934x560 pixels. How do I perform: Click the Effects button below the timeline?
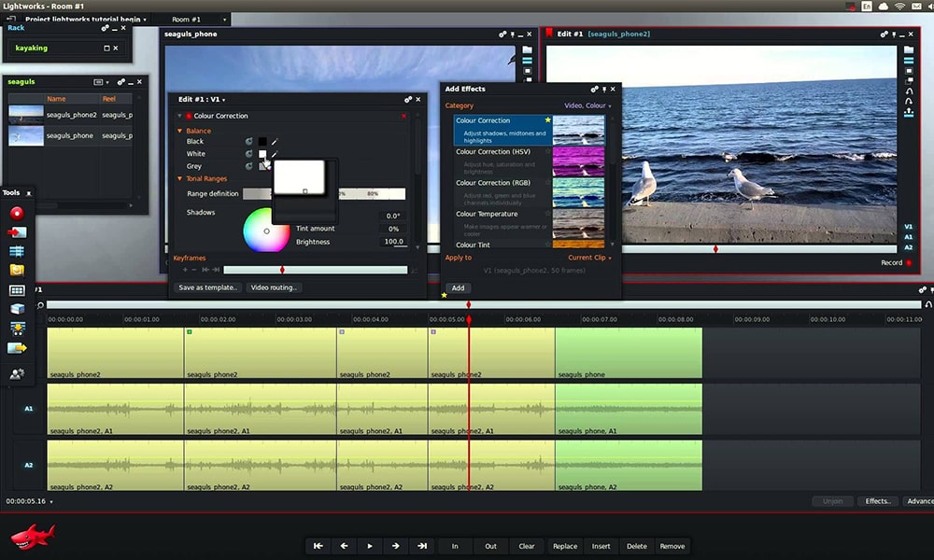coord(878,501)
